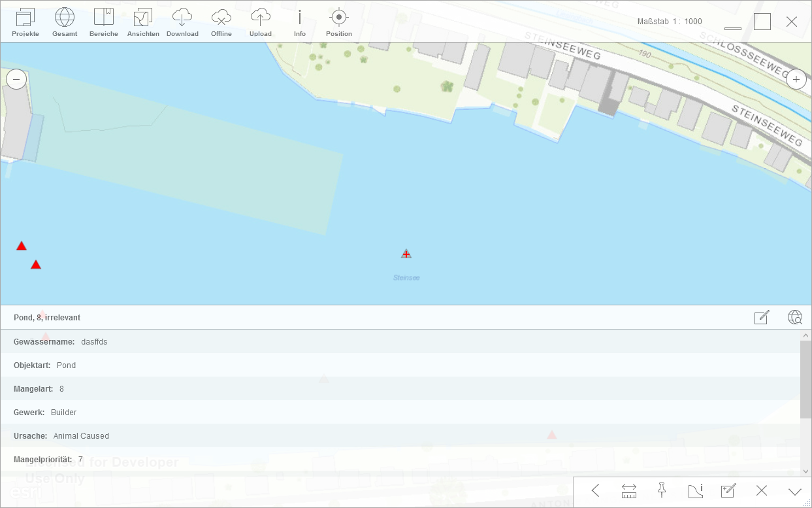812x508 pixels.
Task: Open the area info tool
Action: point(695,491)
